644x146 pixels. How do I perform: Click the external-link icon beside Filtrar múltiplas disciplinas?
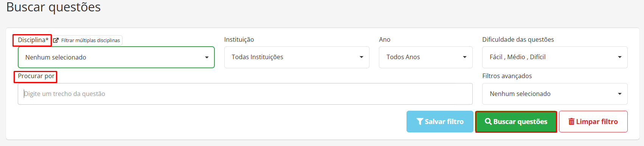pos(56,40)
